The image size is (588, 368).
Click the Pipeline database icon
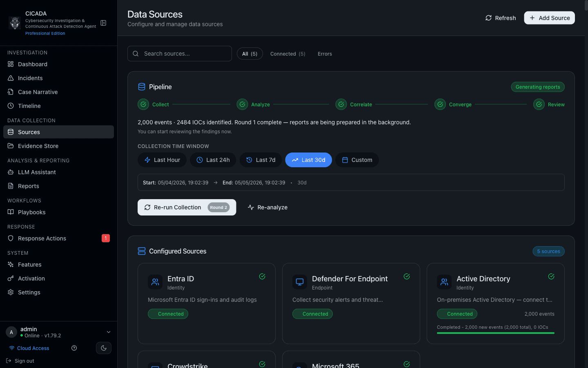[142, 87]
